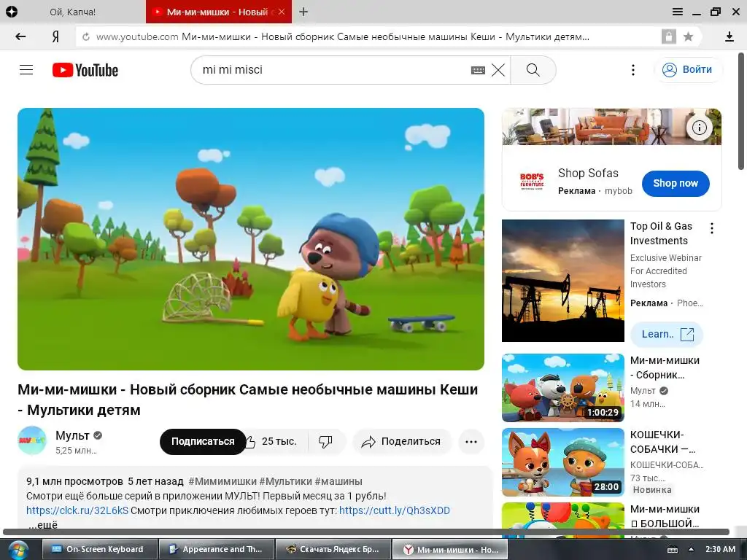Open the Shop Sofas ad title

(588, 173)
